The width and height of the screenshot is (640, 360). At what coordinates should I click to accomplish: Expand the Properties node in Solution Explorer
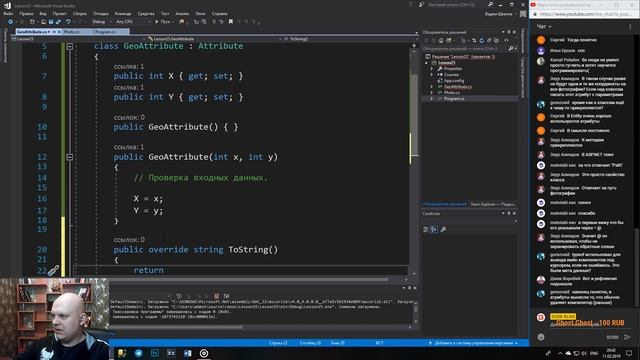(x=432, y=69)
